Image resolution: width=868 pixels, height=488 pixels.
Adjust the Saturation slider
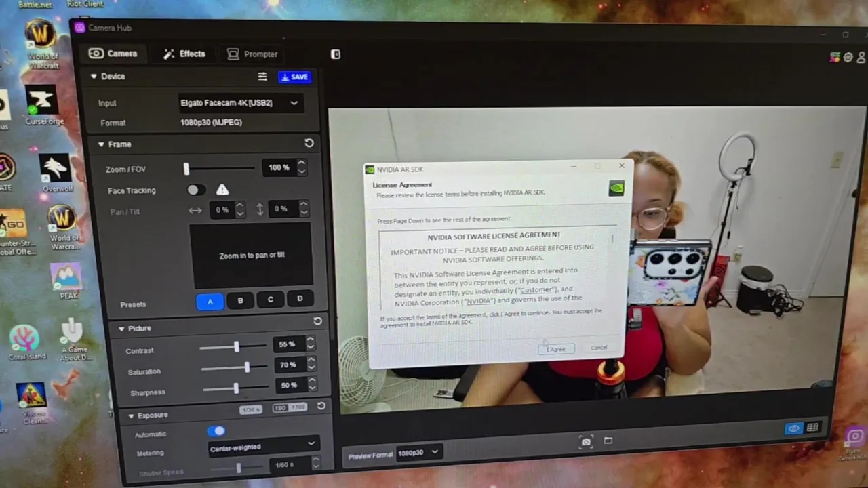[x=234, y=367]
